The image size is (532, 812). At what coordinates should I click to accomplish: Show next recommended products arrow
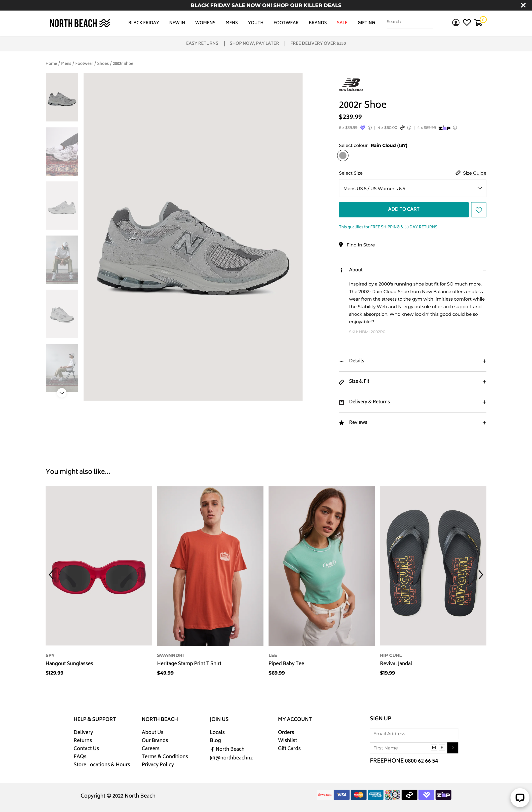[x=480, y=575]
